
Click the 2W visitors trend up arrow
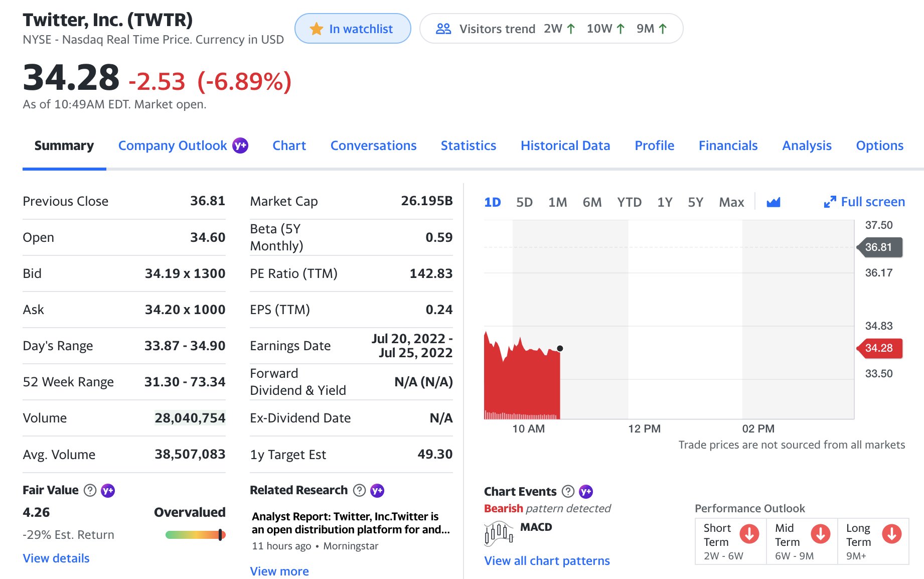(571, 29)
